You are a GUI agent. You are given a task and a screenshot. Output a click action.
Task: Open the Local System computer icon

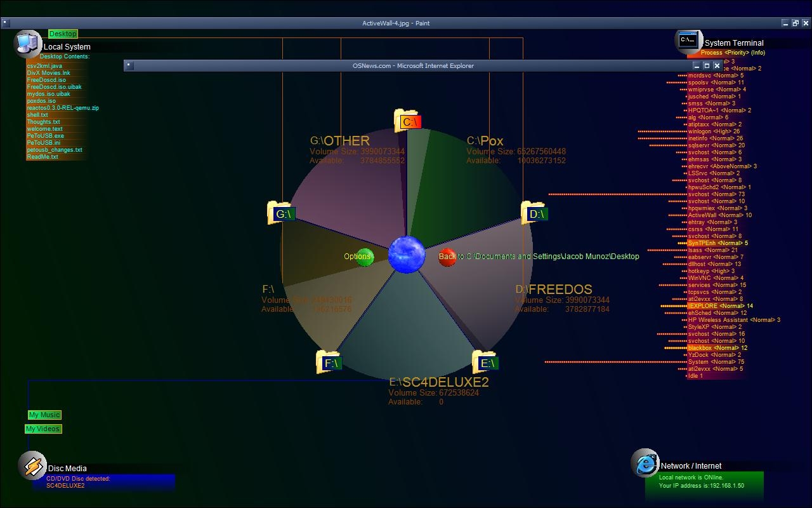click(x=28, y=44)
